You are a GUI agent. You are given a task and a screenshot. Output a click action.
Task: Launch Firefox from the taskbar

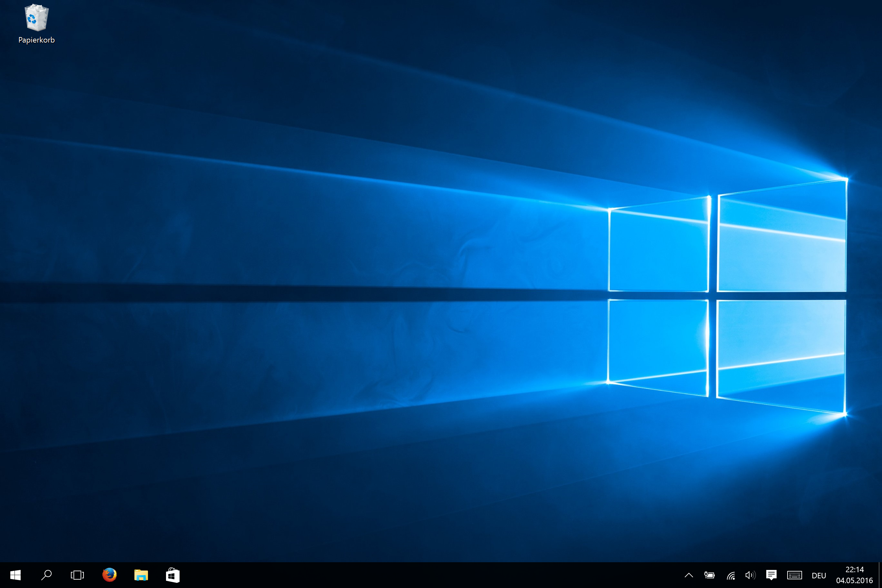(x=109, y=574)
